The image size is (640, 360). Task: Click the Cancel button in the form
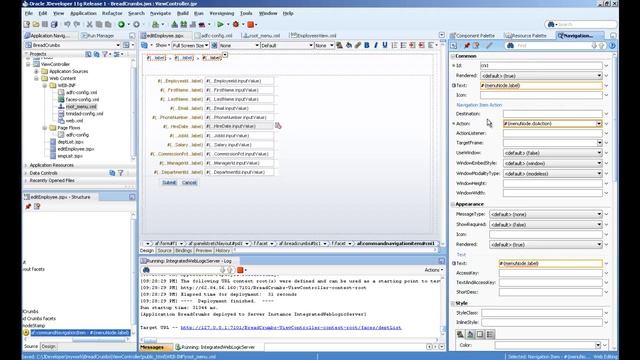(189, 182)
